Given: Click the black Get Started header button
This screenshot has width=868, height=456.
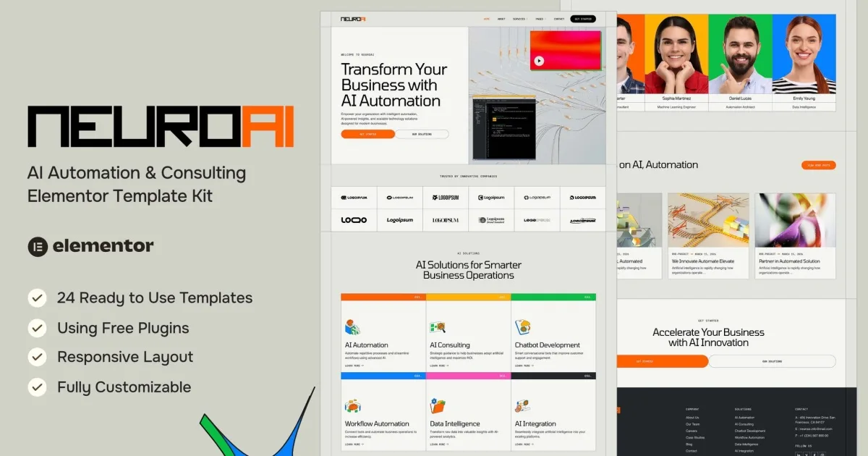Looking at the screenshot, I should point(583,19).
